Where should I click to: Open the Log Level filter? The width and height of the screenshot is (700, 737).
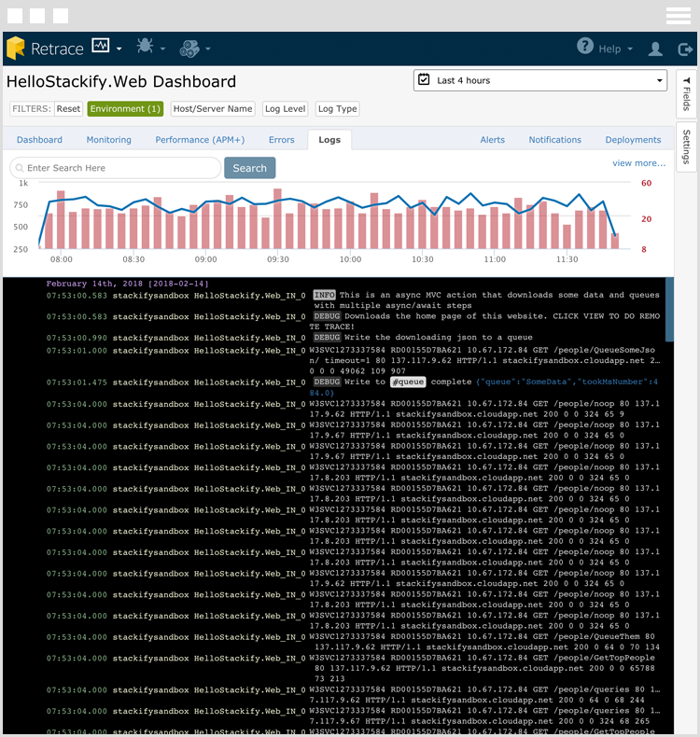(x=285, y=108)
